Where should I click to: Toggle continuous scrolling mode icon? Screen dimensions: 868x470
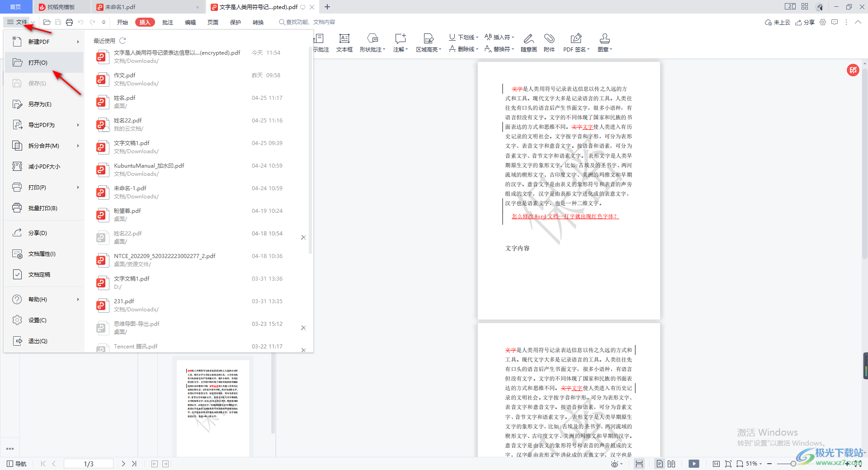pos(639,464)
